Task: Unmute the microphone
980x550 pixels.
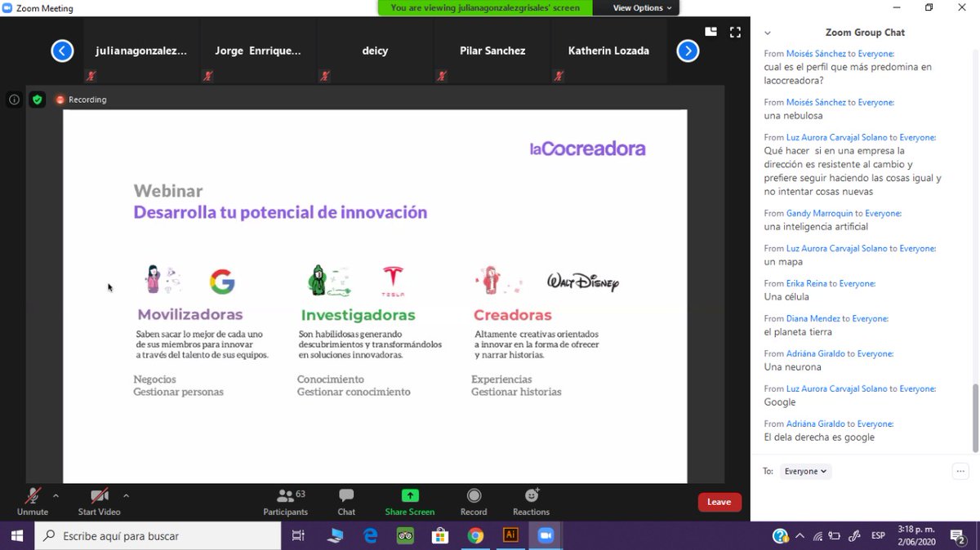Action: click(33, 501)
